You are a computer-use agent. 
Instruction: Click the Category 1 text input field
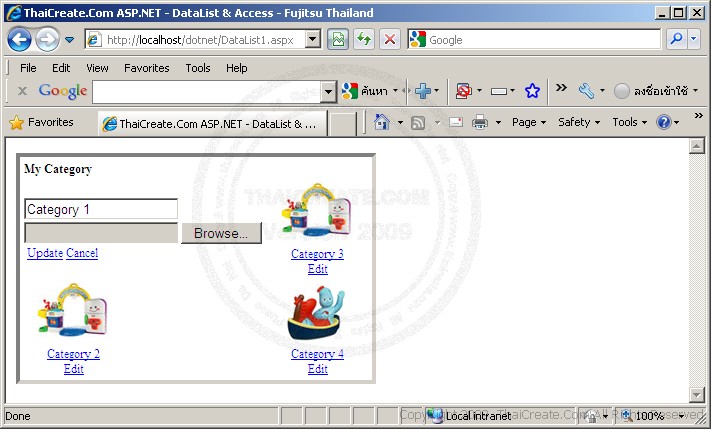[101, 209]
